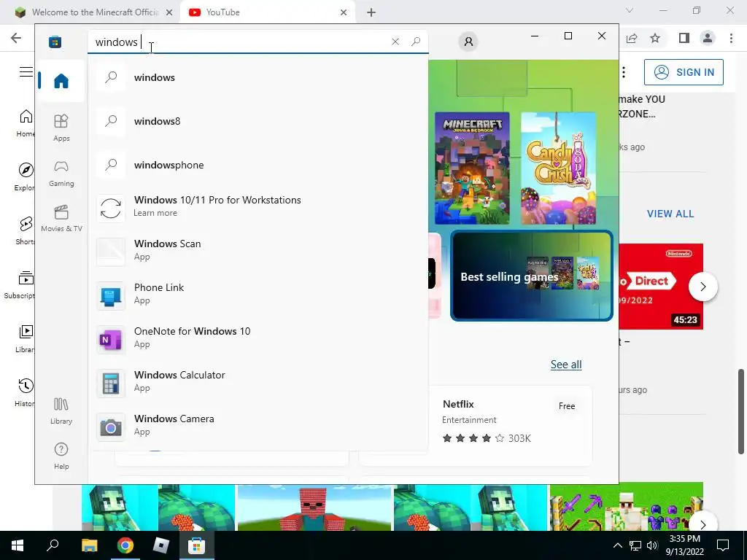Switch to the Minecraft Official Chrome tab
The image size is (747, 560).
(x=93, y=12)
